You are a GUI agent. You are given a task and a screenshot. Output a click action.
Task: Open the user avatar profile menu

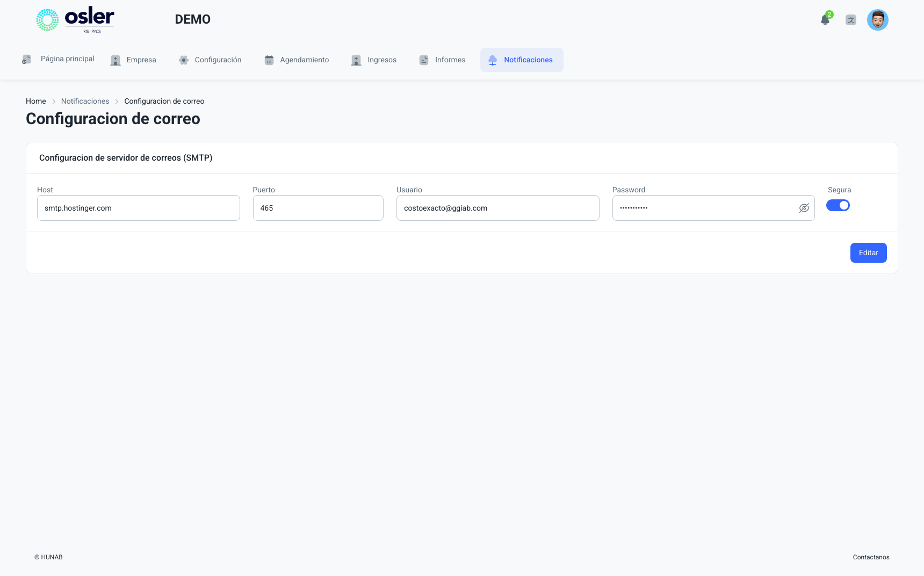coord(878,20)
